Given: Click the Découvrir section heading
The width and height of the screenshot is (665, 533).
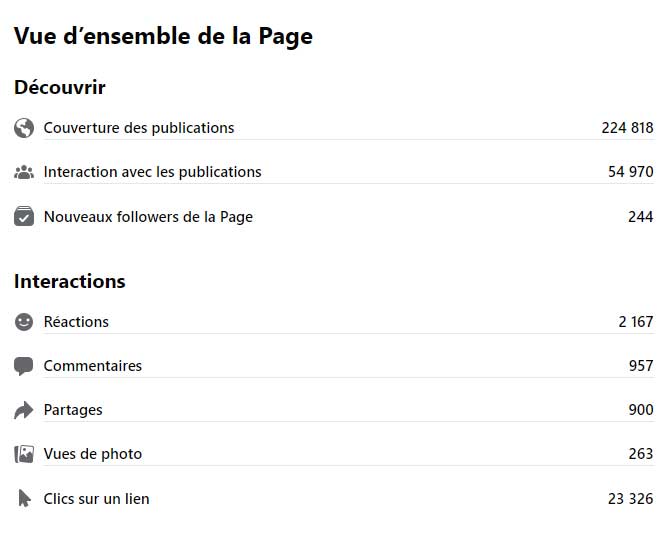Looking at the screenshot, I should click(x=60, y=87).
